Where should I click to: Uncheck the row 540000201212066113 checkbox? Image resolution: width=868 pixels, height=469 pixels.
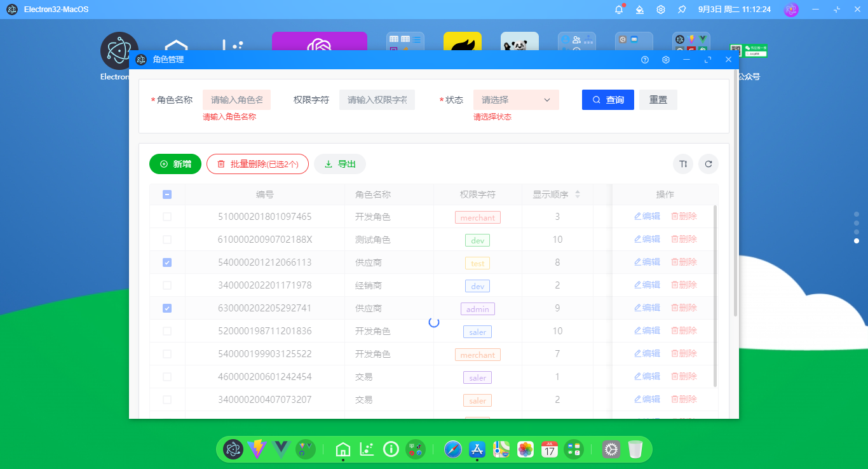pos(167,262)
